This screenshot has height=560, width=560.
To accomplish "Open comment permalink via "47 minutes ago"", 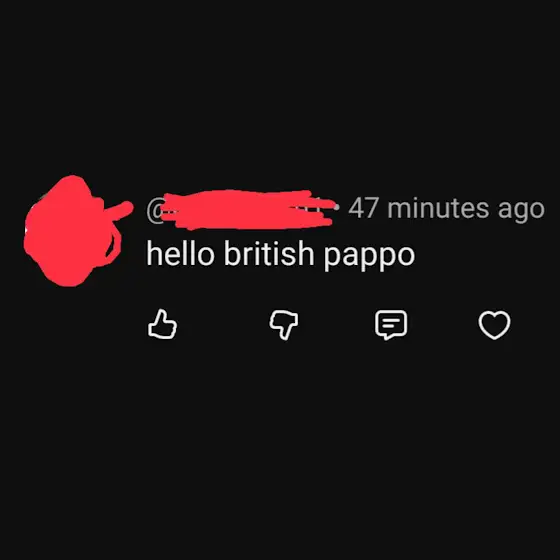I will (x=446, y=209).
